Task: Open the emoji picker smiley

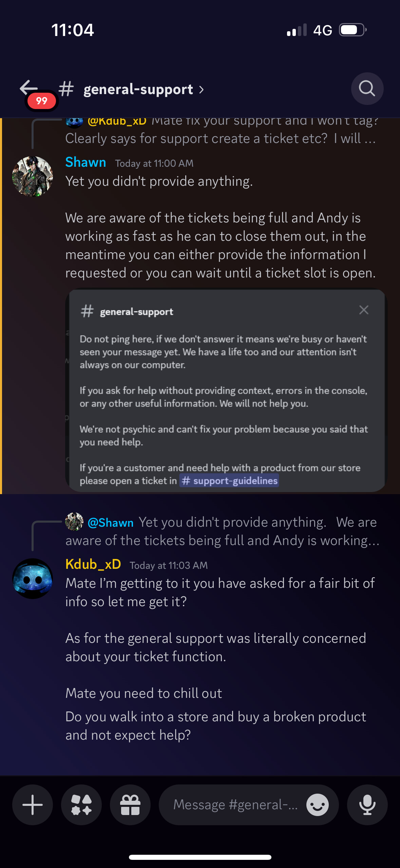Action: tap(318, 805)
